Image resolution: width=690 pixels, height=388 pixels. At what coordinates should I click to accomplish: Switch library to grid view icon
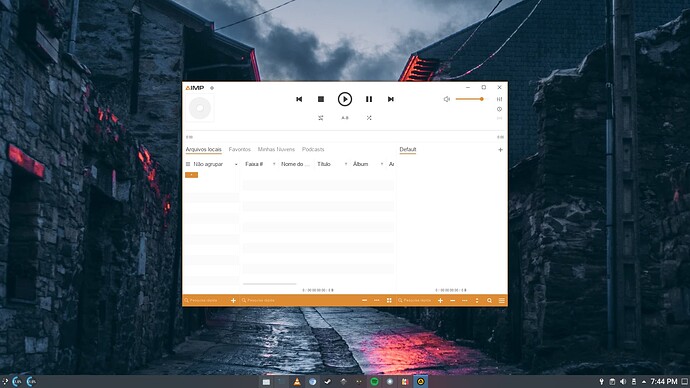pyautogui.click(x=389, y=300)
